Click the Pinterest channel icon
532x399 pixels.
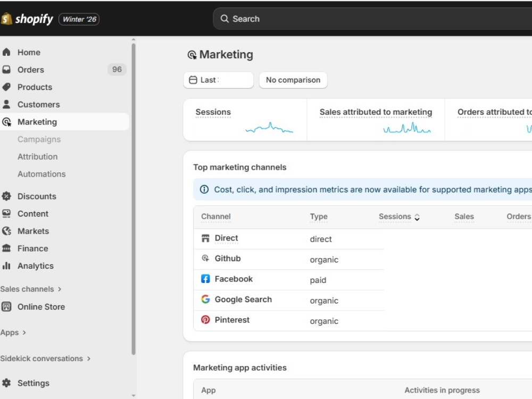(205, 320)
